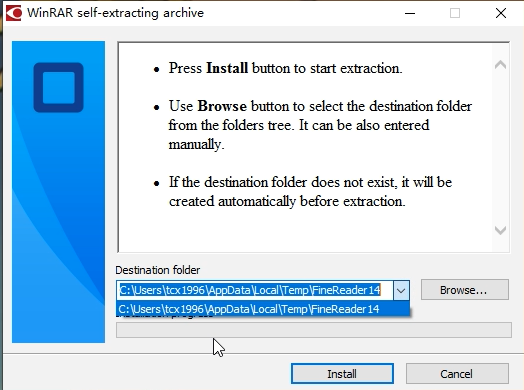Click the instructions scroll down arrow

(500, 230)
